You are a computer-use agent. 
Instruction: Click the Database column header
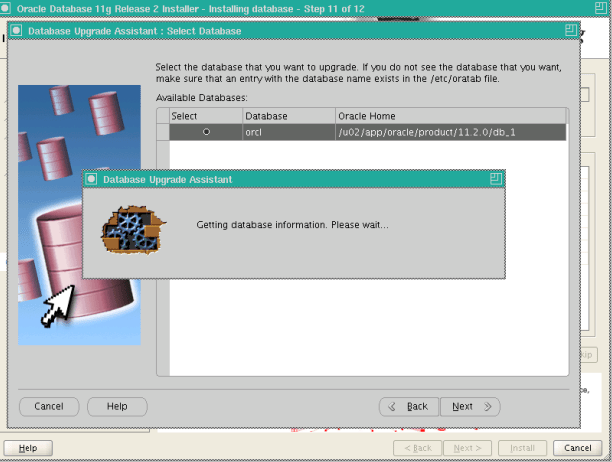(x=289, y=116)
